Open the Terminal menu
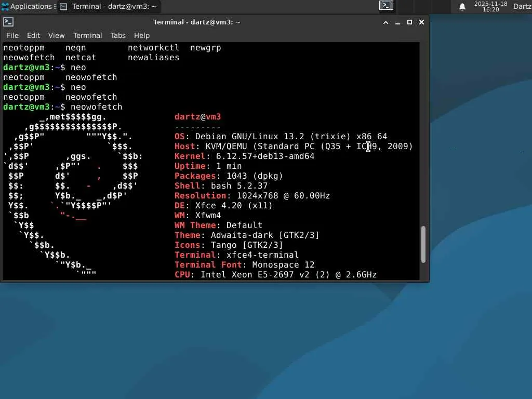532x399 pixels. click(87, 36)
